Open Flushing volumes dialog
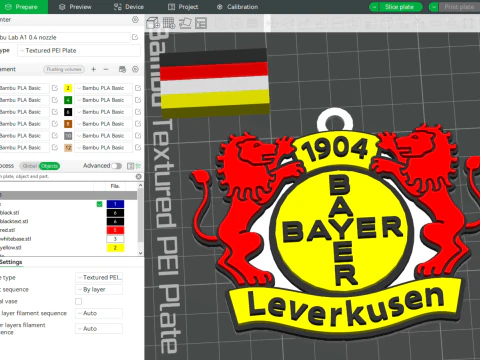 pyautogui.click(x=64, y=69)
